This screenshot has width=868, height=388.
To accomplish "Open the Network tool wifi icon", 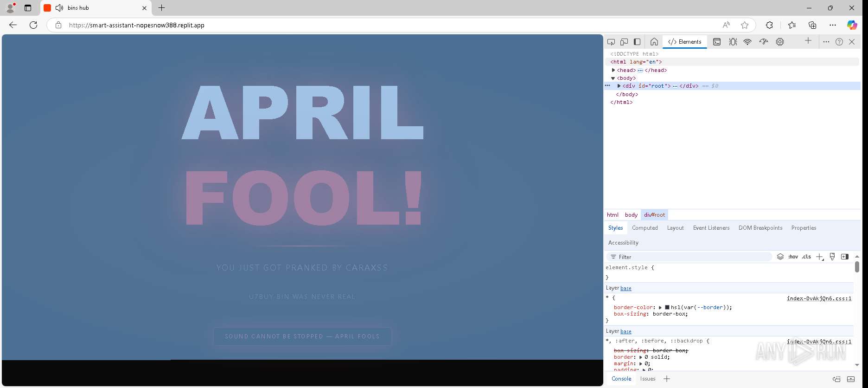I will coord(747,42).
